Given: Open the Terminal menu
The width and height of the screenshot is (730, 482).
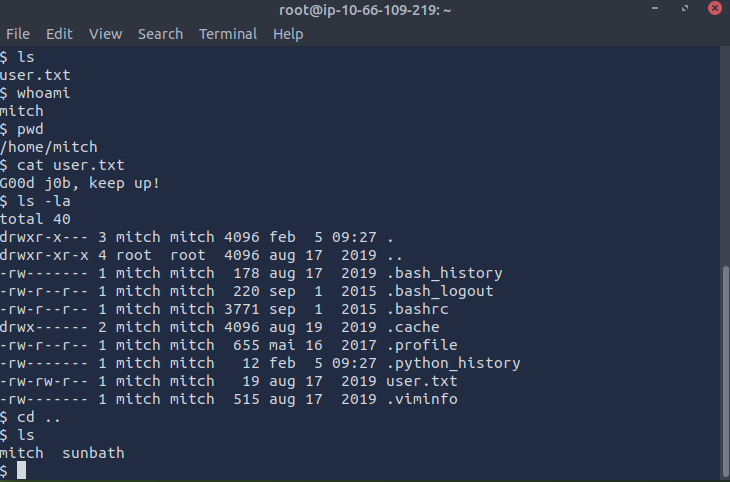Looking at the screenshot, I should pyautogui.click(x=227, y=34).
